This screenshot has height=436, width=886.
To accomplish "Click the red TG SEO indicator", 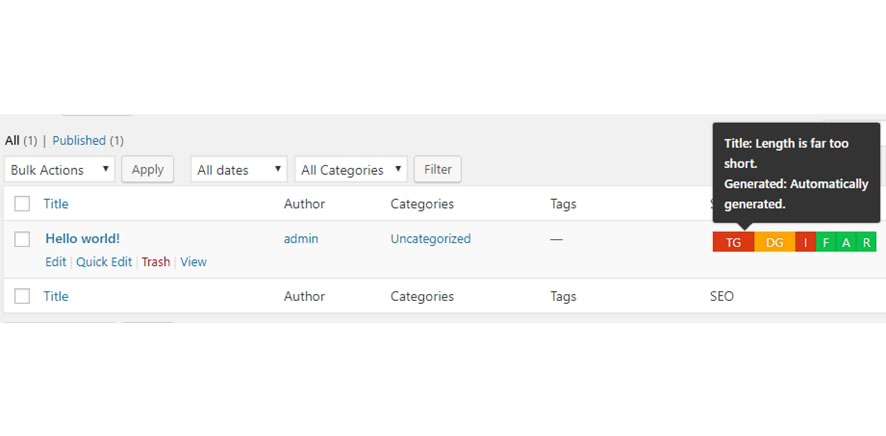I will [x=733, y=242].
